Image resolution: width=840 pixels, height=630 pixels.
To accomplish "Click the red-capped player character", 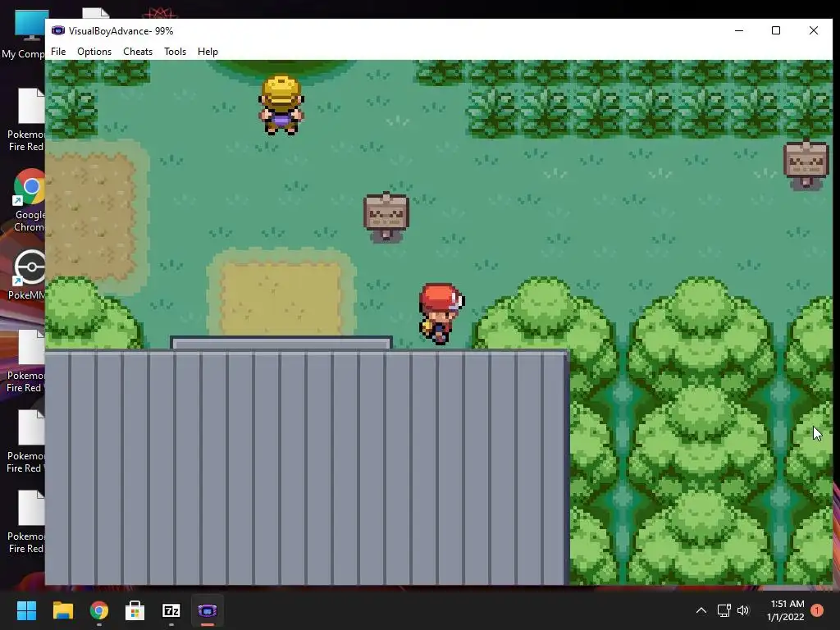I will 441,313.
